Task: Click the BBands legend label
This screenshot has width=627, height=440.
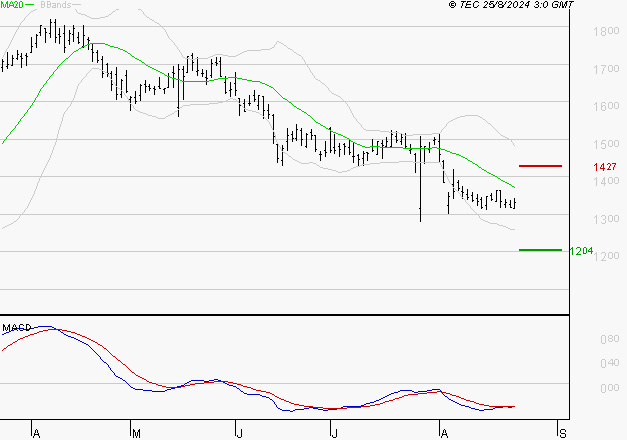Action: 56,5
